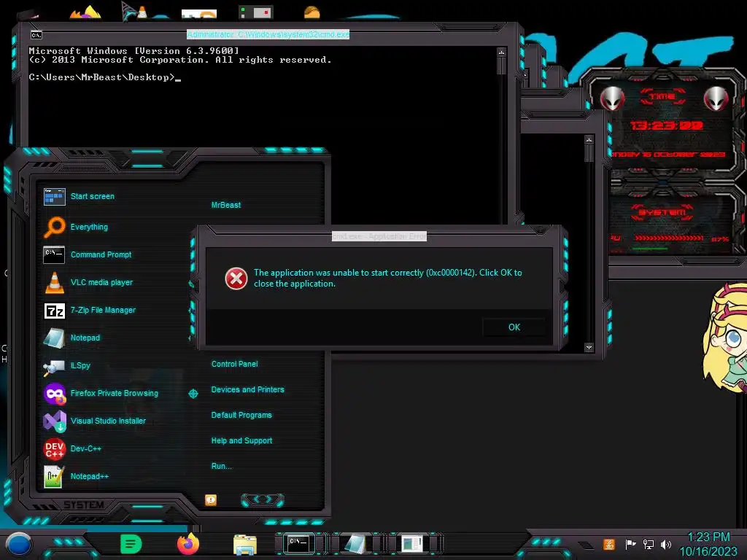The image size is (747, 560).
Task: Open Dev-C++ red icon
Action: 54,448
